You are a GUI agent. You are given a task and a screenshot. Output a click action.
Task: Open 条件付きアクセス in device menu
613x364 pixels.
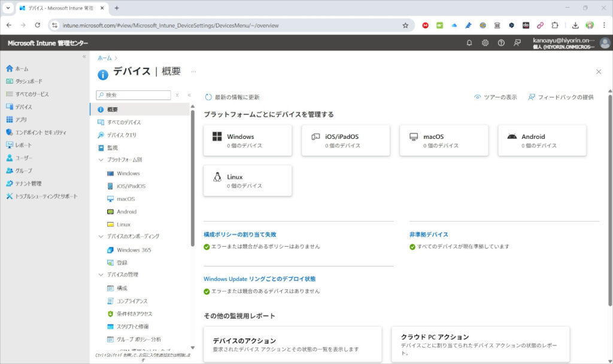[130, 314]
